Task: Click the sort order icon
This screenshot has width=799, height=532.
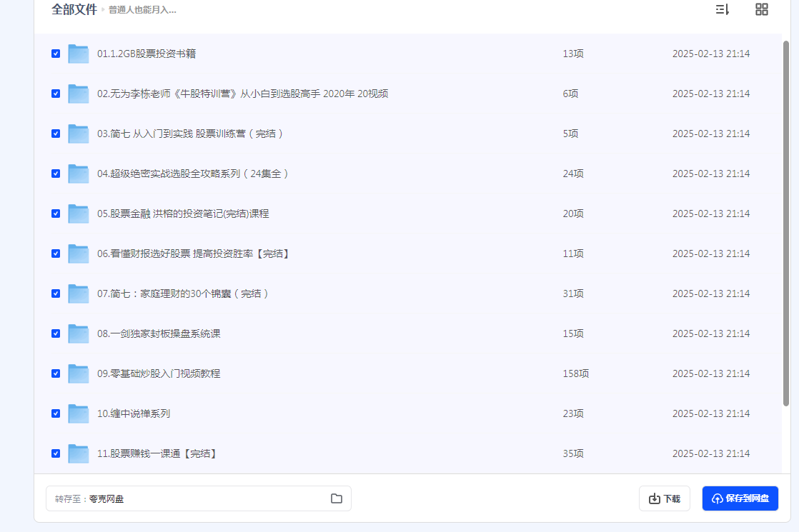Action: pyautogui.click(x=722, y=9)
